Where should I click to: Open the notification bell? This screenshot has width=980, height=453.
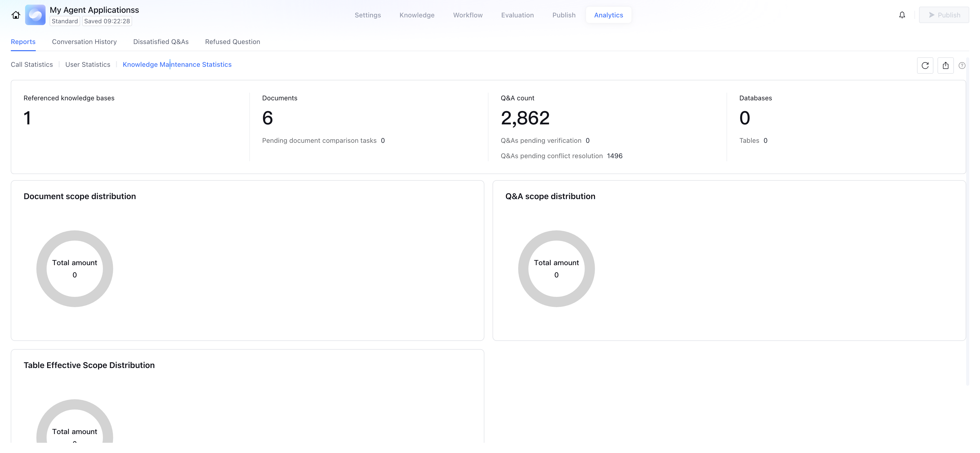(902, 15)
